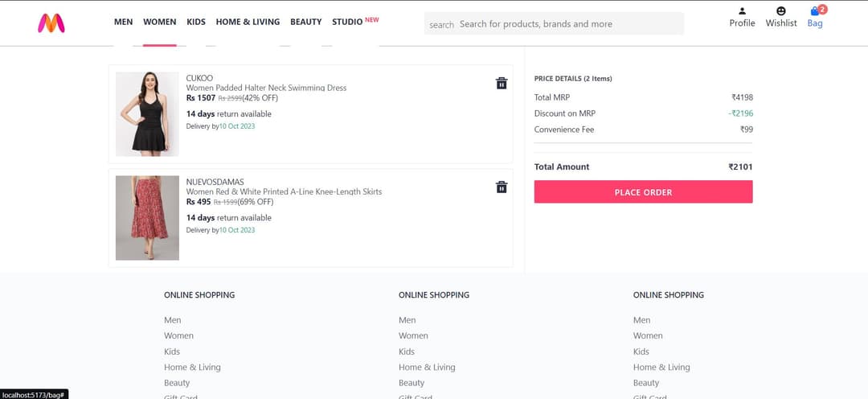Click the (42% OFF) discount text
This screenshot has width=868, height=399.
pyautogui.click(x=260, y=98)
